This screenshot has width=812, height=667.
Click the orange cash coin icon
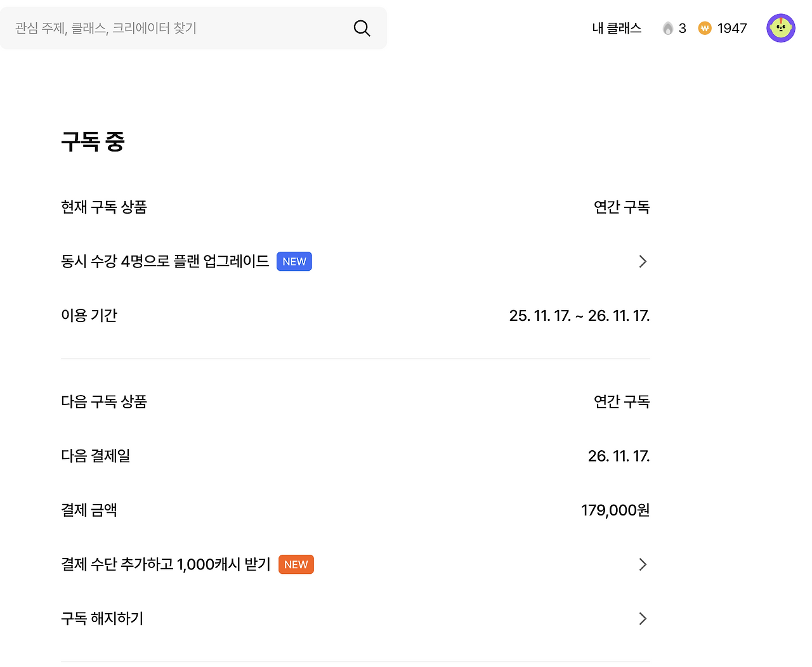click(705, 29)
